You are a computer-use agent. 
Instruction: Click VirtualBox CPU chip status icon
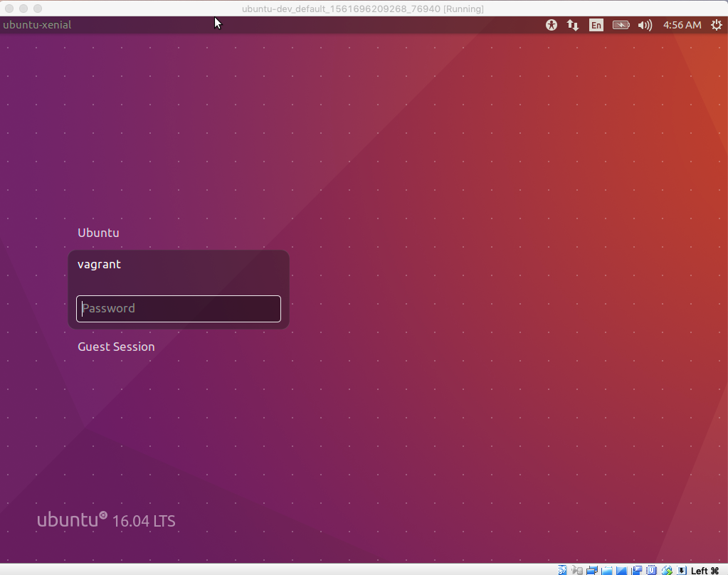pyautogui.click(x=651, y=570)
